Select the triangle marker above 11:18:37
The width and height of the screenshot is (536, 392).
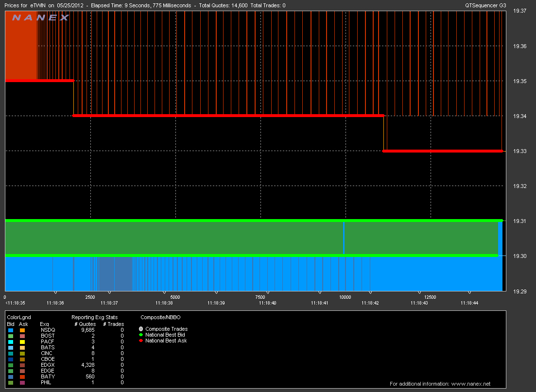(x=109, y=292)
